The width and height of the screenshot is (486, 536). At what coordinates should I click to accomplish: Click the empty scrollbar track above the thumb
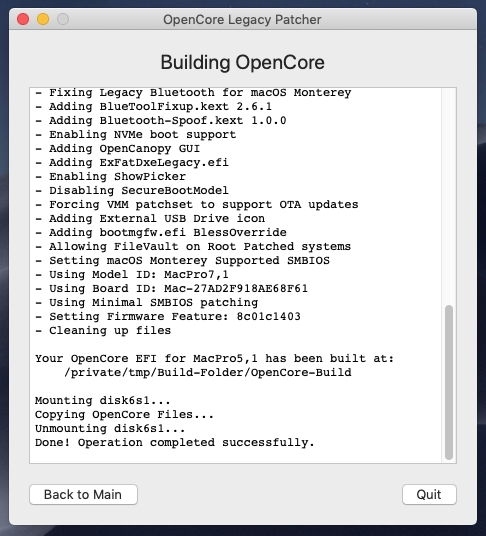click(449, 197)
